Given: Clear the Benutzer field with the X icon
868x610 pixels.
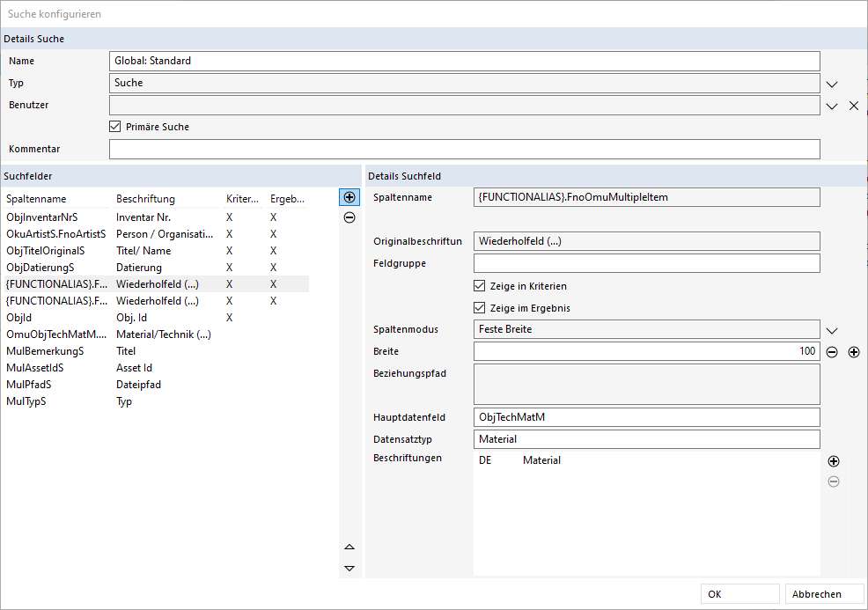Looking at the screenshot, I should tap(853, 106).
